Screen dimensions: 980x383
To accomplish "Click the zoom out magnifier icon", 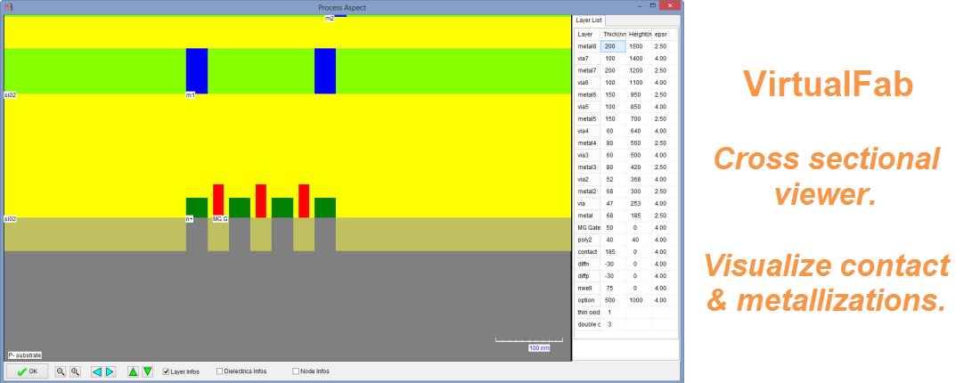I will point(61,371).
